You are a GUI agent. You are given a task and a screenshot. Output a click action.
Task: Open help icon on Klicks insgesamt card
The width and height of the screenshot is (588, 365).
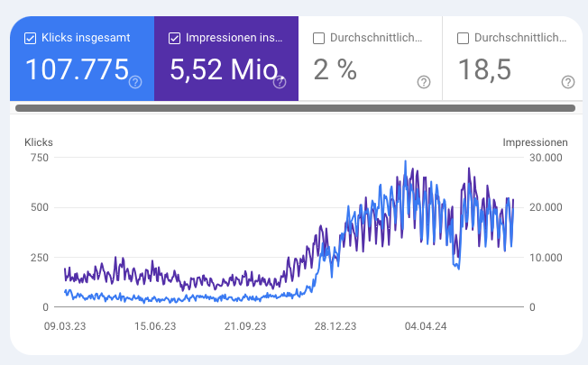click(135, 82)
